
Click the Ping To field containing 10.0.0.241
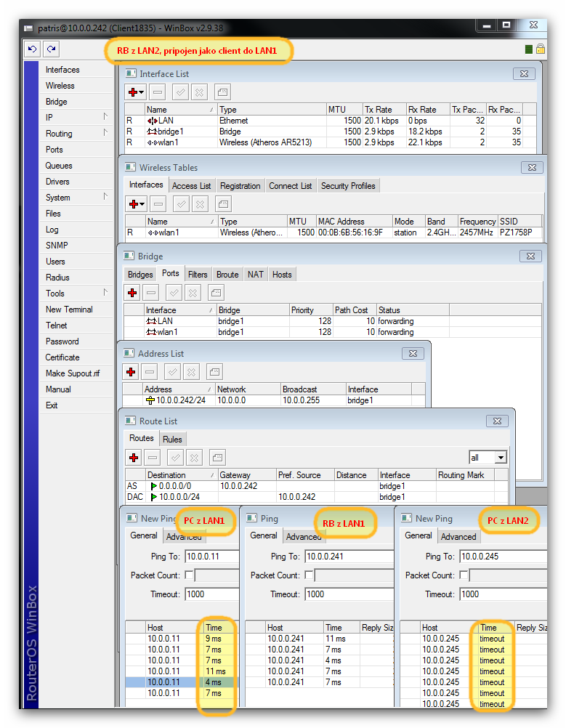(349, 557)
